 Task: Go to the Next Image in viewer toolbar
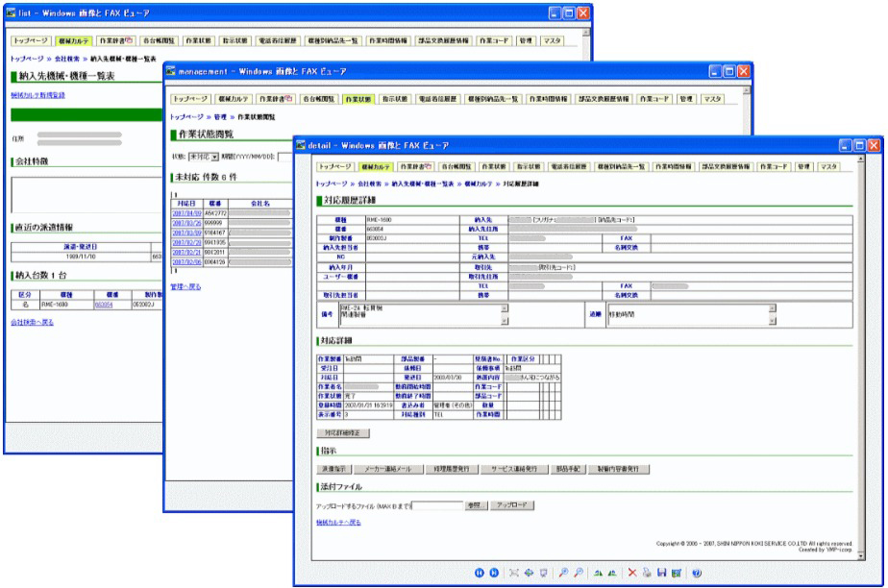click(493, 574)
